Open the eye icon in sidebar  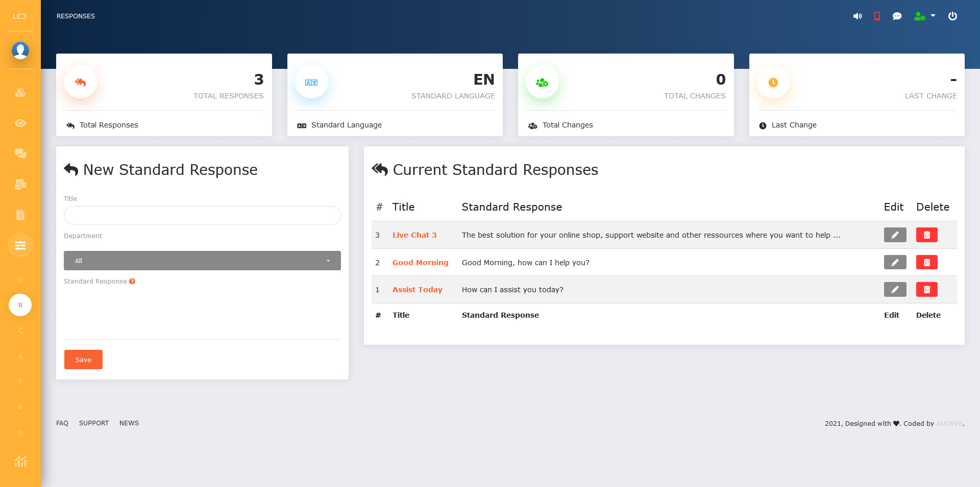pyautogui.click(x=20, y=123)
